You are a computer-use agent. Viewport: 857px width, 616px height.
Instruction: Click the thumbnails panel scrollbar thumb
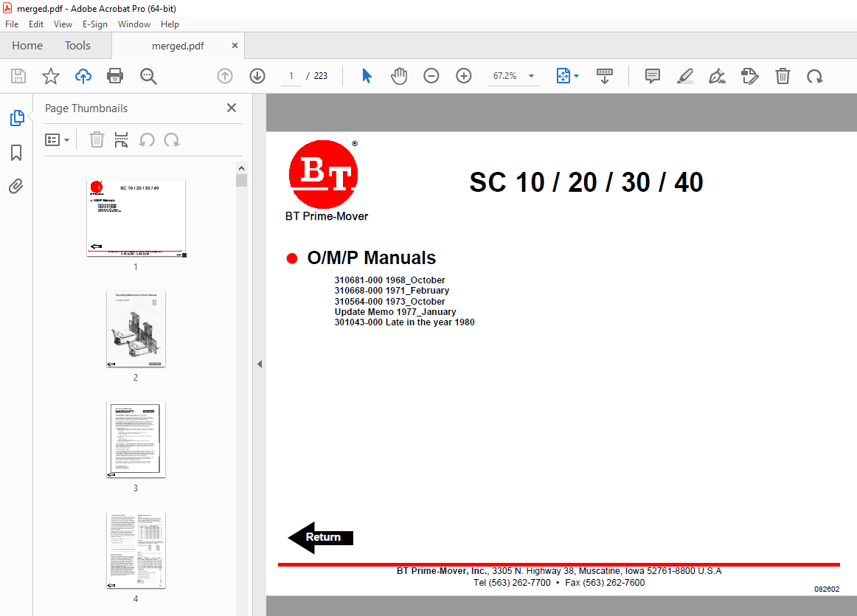tap(242, 180)
